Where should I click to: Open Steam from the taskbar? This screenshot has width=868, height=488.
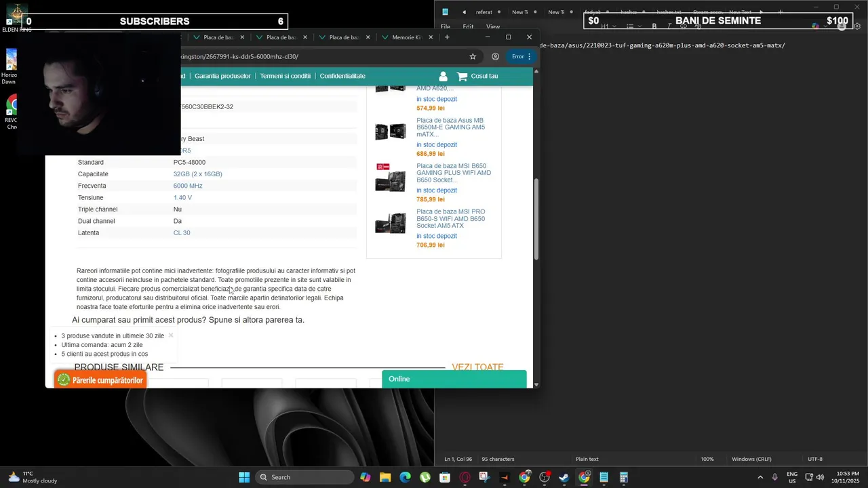point(564,477)
